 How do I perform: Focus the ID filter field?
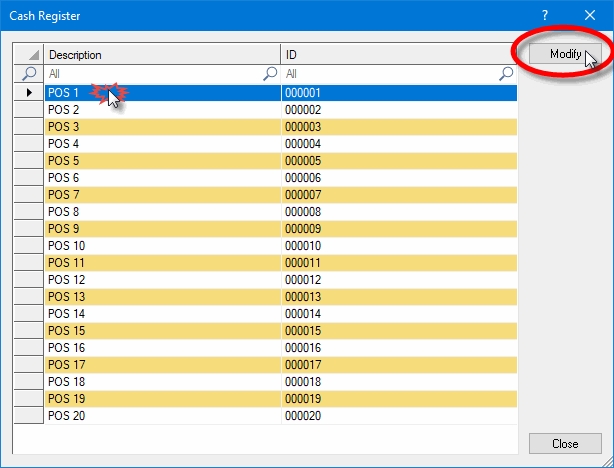390,74
